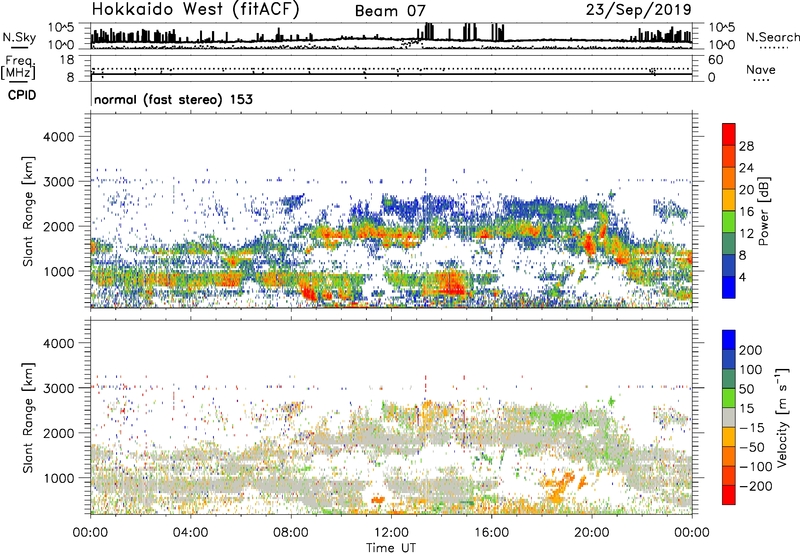Click the '50' Velocity scale value
The height and width of the screenshot is (554, 800).
click(746, 389)
